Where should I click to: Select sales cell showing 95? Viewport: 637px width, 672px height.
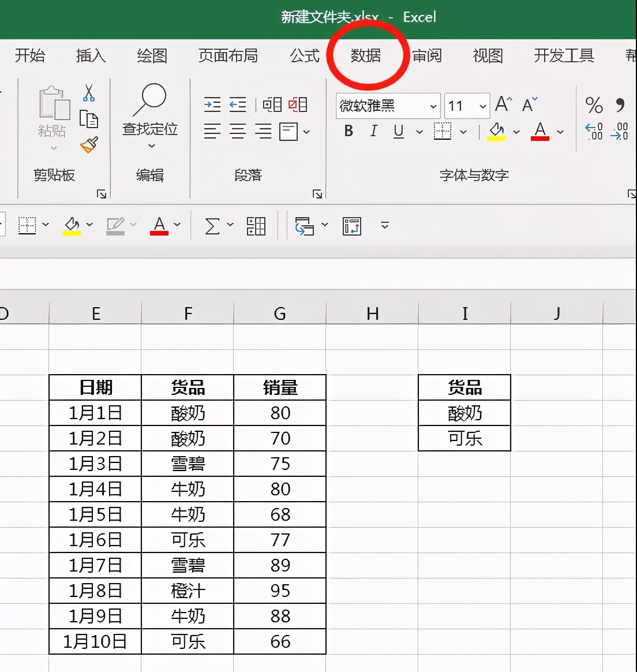(280, 591)
